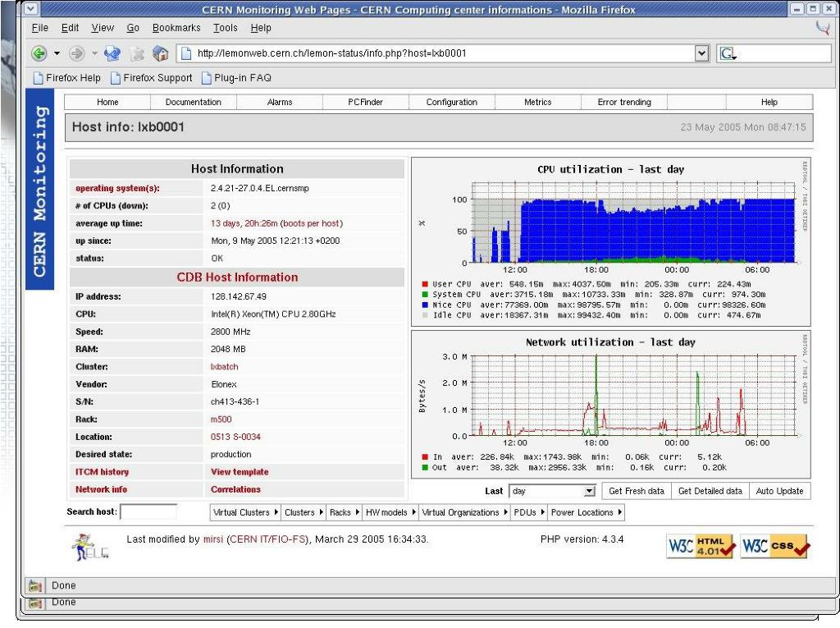The image size is (840, 628).
Task: Expand the HW models menu
Action: tap(390, 512)
